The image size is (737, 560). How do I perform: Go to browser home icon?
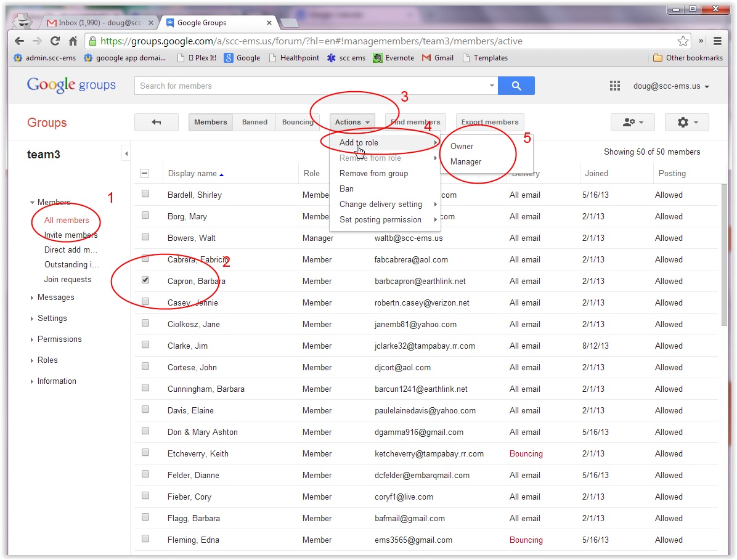pos(73,41)
